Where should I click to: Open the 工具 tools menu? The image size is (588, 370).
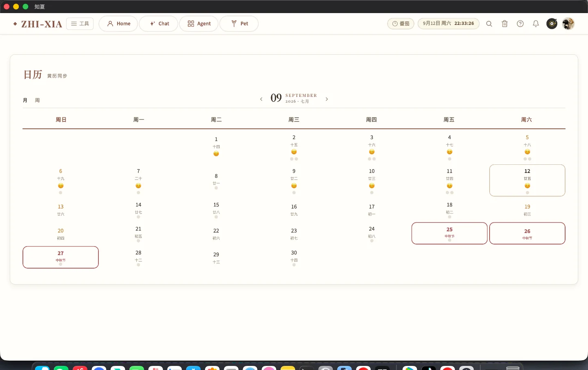click(80, 24)
